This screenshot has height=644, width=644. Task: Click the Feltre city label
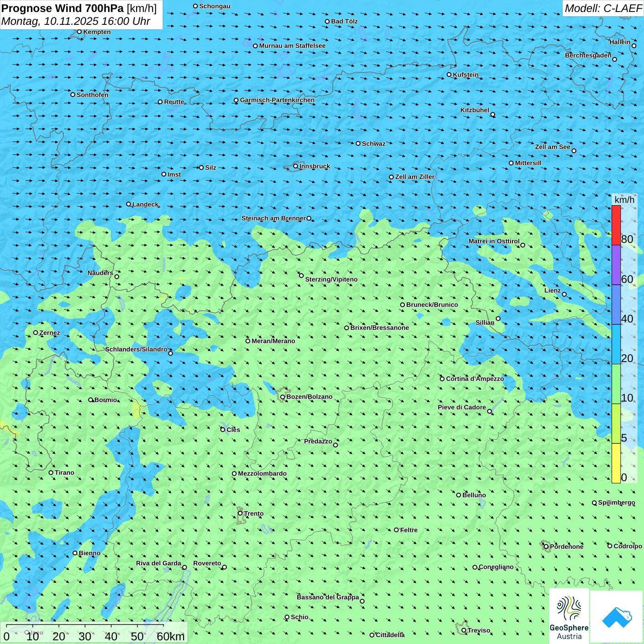(x=408, y=530)
